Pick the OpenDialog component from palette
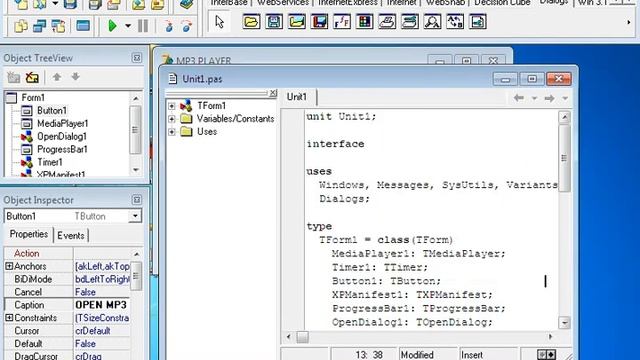Screen dimensions: 640x360 (x=251, y=22)
